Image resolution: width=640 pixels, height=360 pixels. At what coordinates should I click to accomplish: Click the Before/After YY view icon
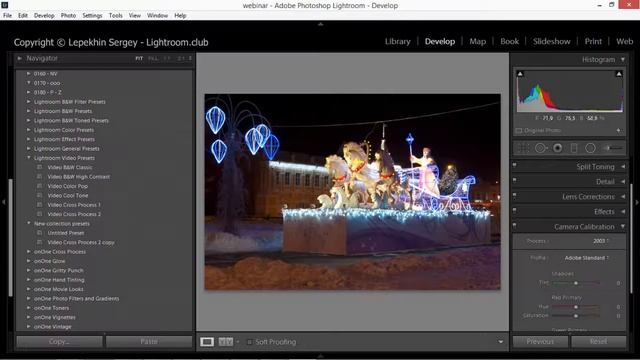(x=226, y=342)
